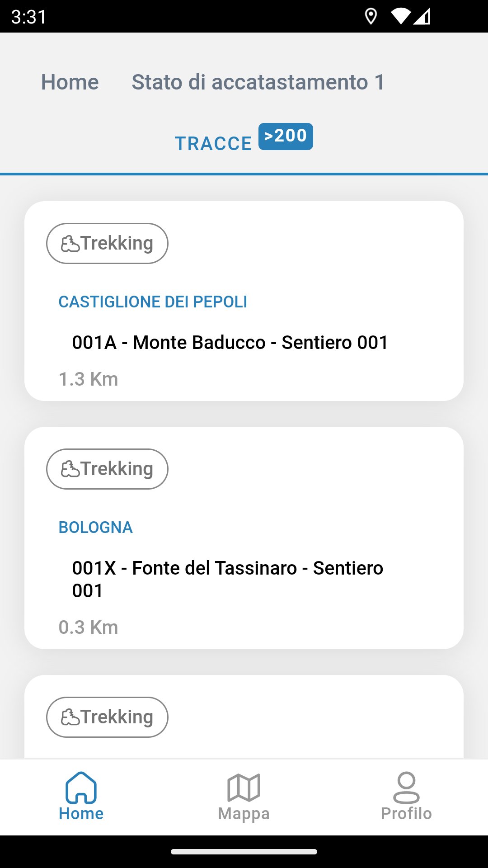Screen dimensions: 488x868
Task: Tap the Trekking chip on the first card
Action: pos(107,244)
